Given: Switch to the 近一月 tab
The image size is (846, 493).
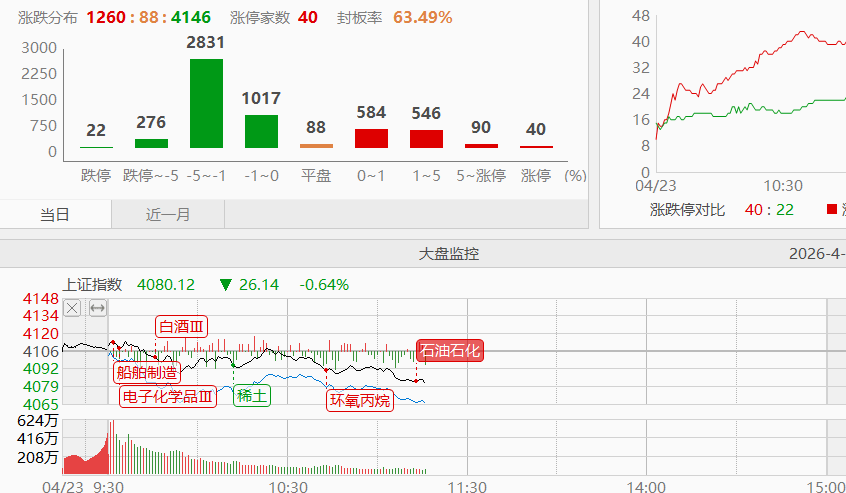Looking at the screenshot, I should click(x=168, y=214).
